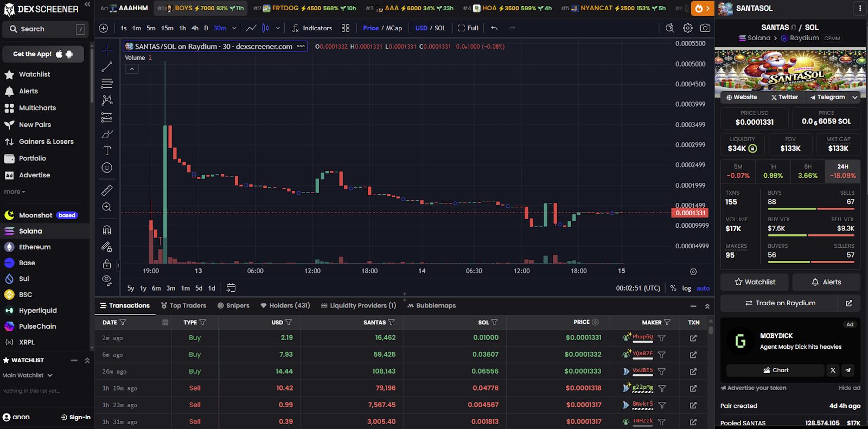Select the trend line drawing tool
This screenshot has height=429, width=868.
pos(107,67)
